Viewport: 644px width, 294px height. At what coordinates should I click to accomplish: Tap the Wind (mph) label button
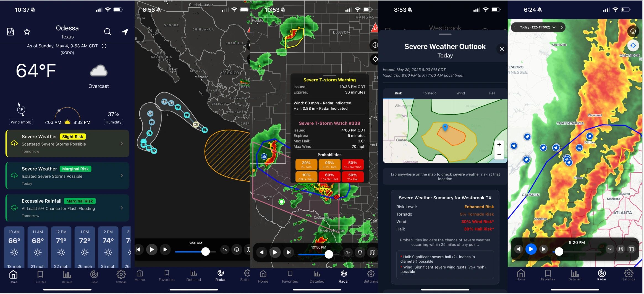tap(21, 122)
